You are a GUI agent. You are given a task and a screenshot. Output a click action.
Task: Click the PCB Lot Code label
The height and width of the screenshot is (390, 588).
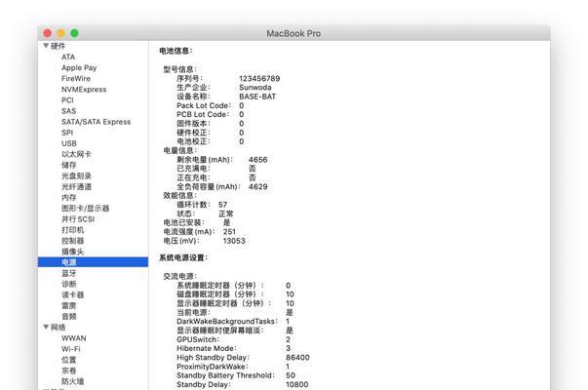pos(203,114)
